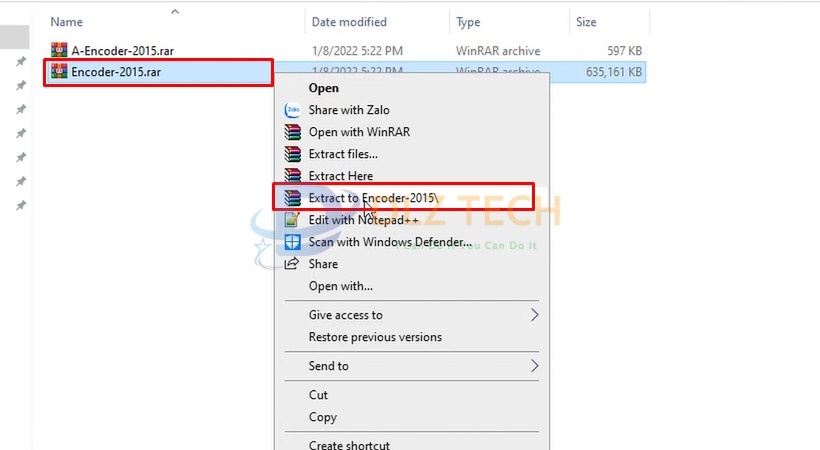Click WinRAR icon beside Extract files
Screen dimensions: 820x450
[292, 154]
